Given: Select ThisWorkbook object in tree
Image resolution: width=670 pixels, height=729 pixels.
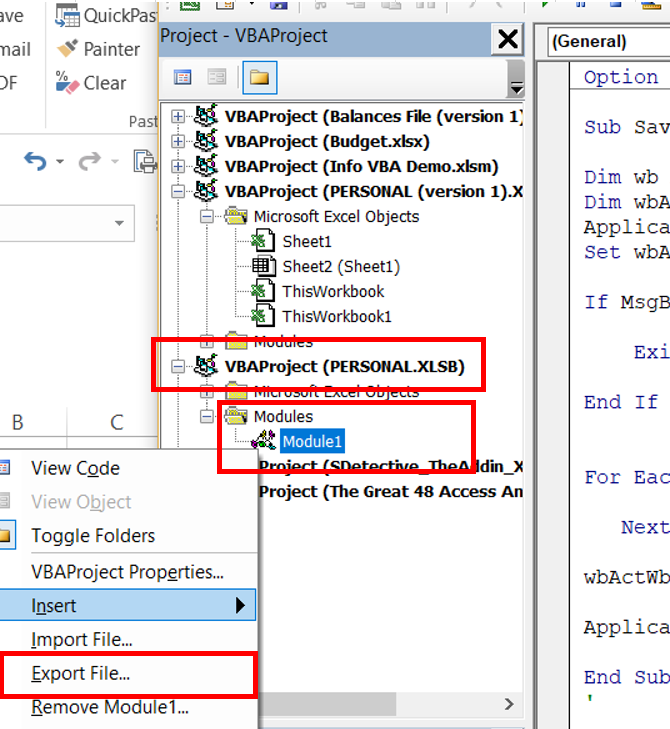Looking at the screenshot, I should coord(333,292).
